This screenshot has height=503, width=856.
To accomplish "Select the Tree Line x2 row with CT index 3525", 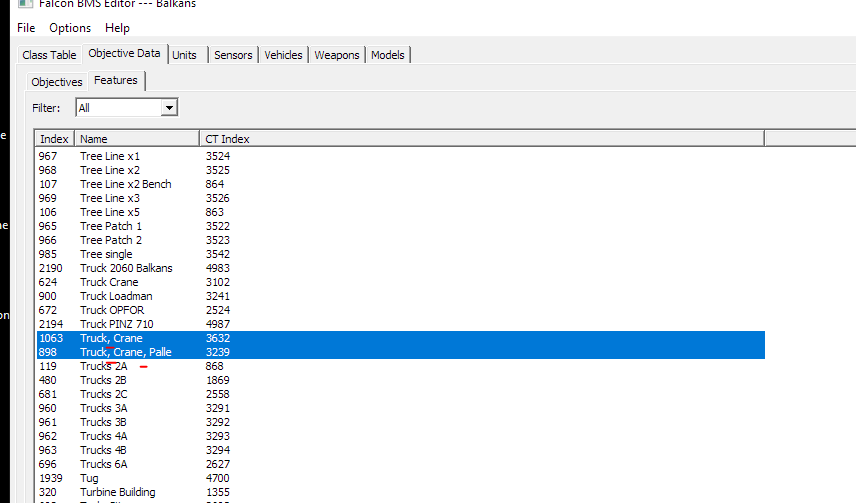I will click(400, 170).
